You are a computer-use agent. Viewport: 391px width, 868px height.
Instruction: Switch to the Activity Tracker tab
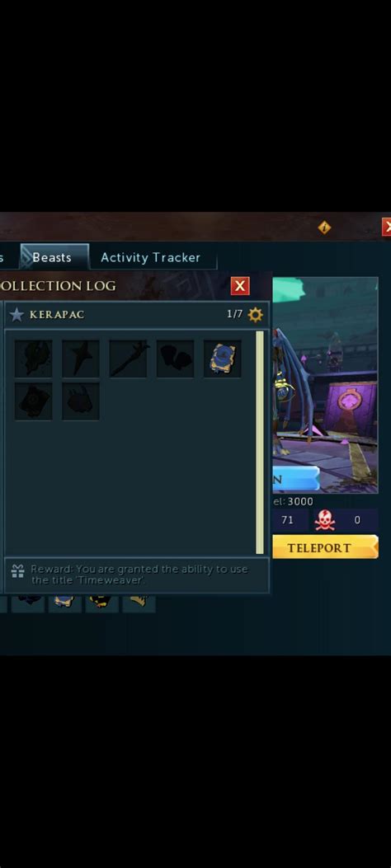point(151,257)
